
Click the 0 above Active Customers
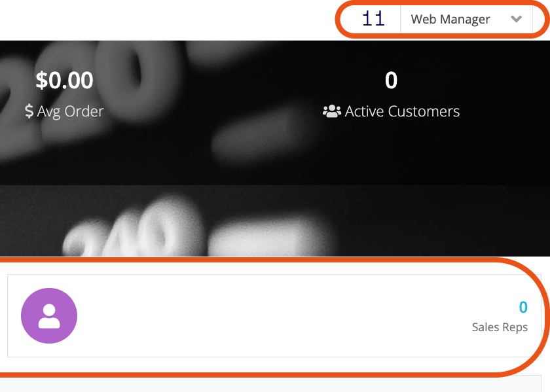(x=391, y=80)
